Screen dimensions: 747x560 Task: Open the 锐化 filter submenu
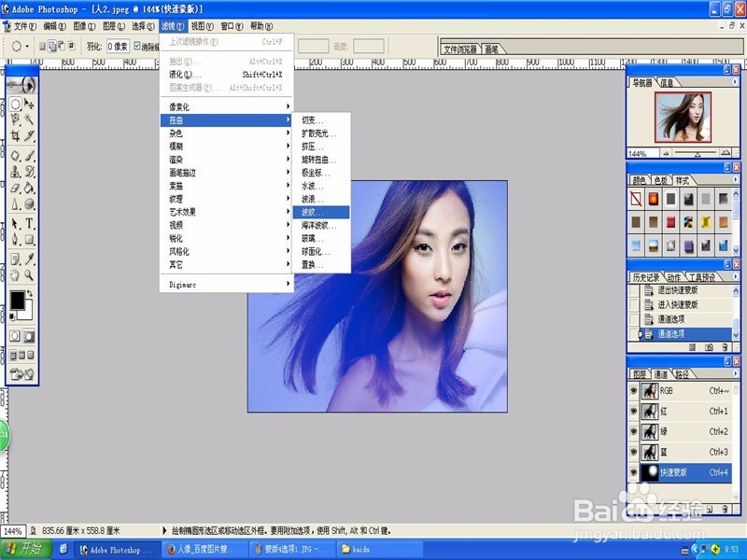tap(226, 238)
